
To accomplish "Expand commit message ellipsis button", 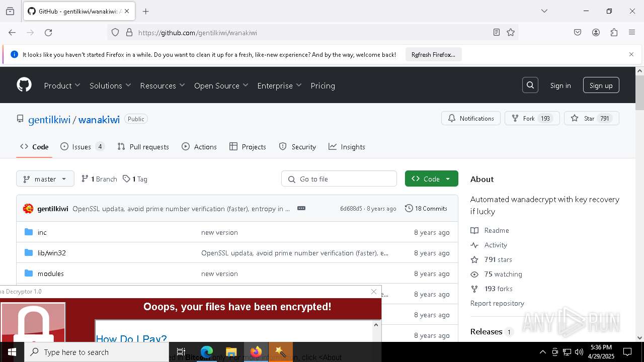I will tap(301, 208).
